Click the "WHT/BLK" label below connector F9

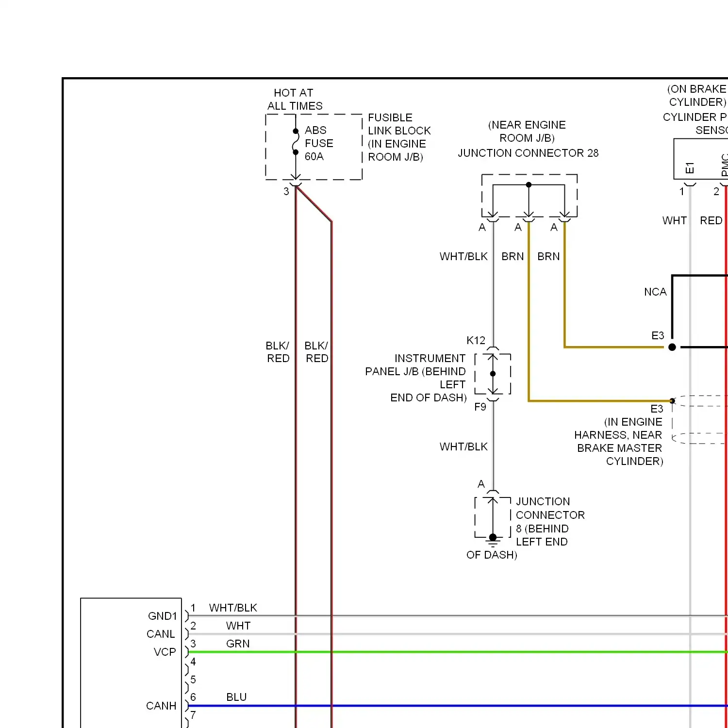coord(463,447)
